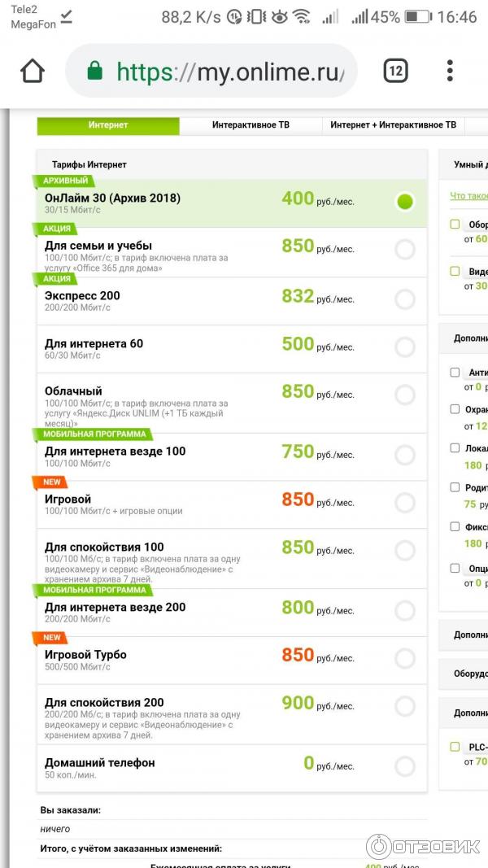Select the Экспресс 200 tariff radio button
The image size is (488, 868).
[x=404, y=299]
